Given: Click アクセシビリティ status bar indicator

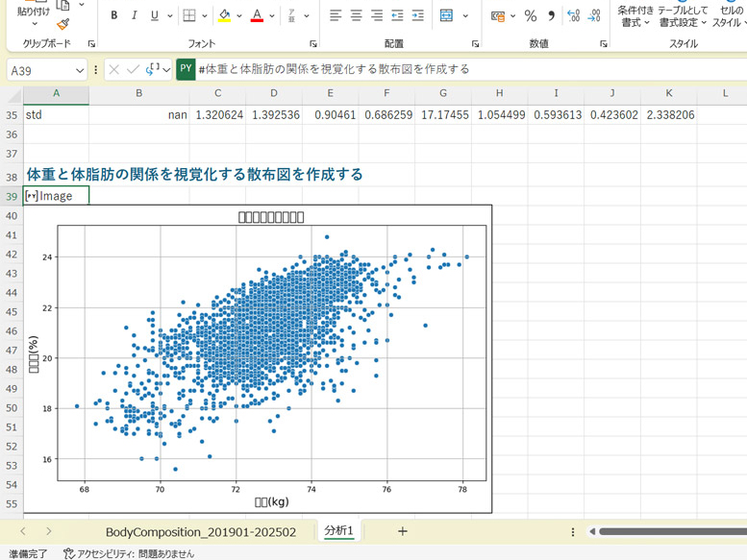Looking at the screenshot, I should (x=129, y=554).
